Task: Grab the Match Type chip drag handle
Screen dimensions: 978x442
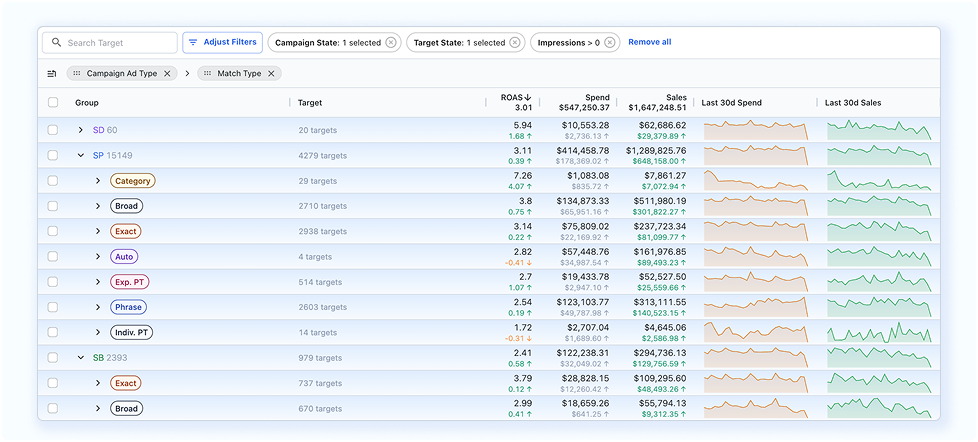Action: tap(208, 74)
